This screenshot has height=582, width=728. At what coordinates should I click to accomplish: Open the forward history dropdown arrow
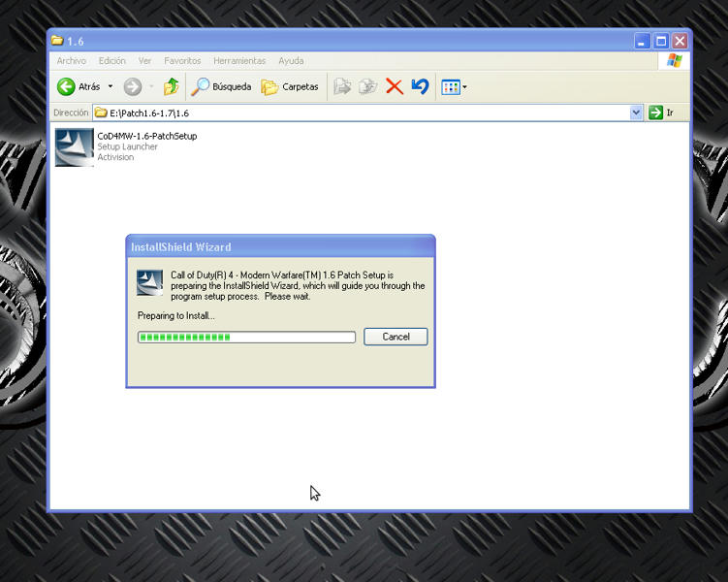151,86
